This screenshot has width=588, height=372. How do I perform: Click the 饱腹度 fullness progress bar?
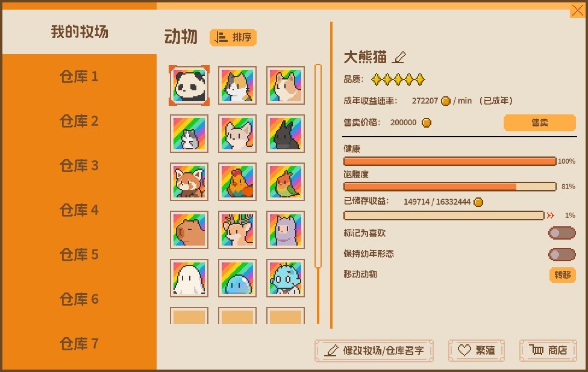[449, 187]
